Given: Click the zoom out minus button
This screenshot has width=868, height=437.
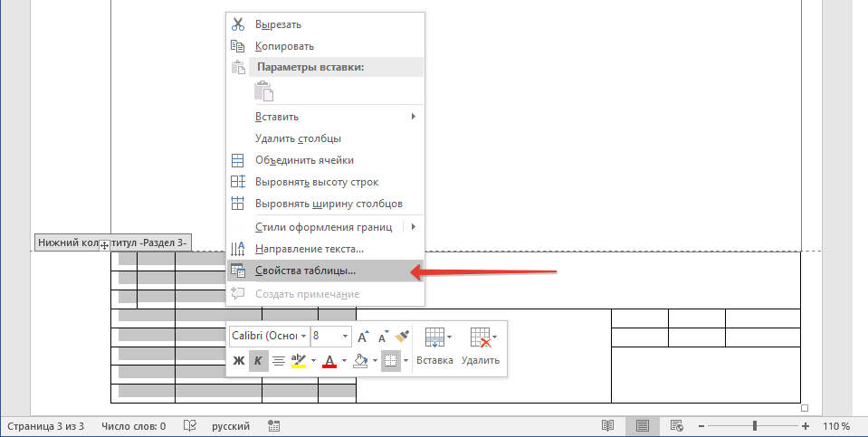Looking at the screenshot, I should [x=701, y=426].
